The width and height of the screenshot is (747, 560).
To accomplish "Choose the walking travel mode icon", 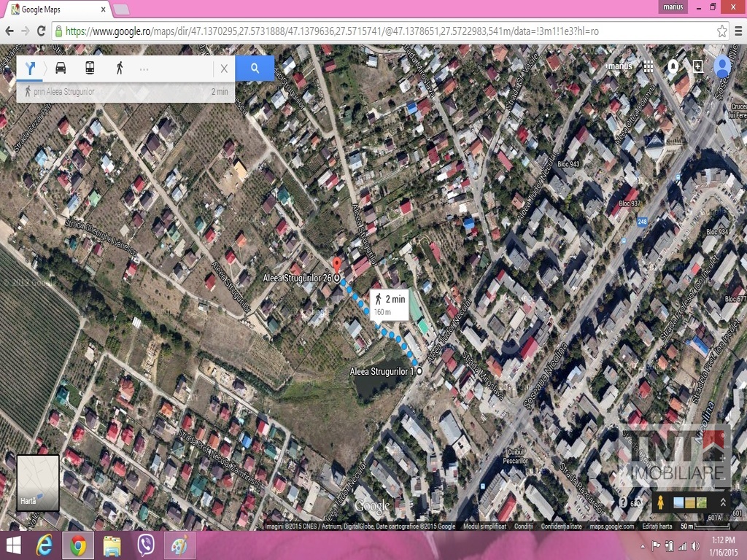I will coord(120,68).
